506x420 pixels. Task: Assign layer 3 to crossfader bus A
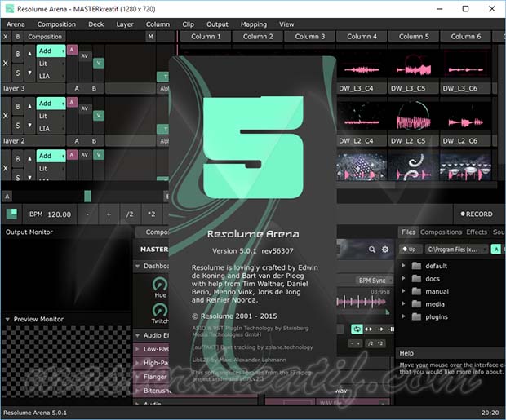77,88
